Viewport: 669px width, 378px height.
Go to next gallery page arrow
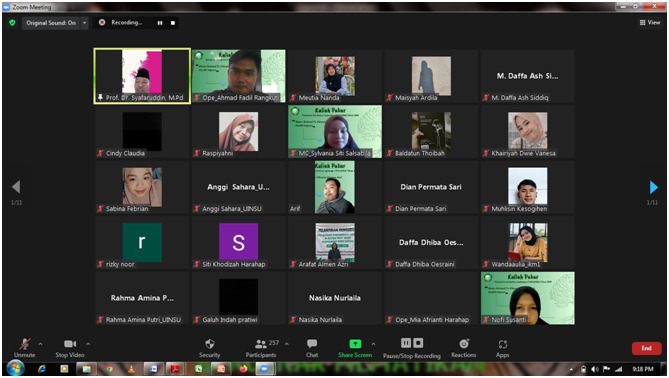[x=653, y=187]
